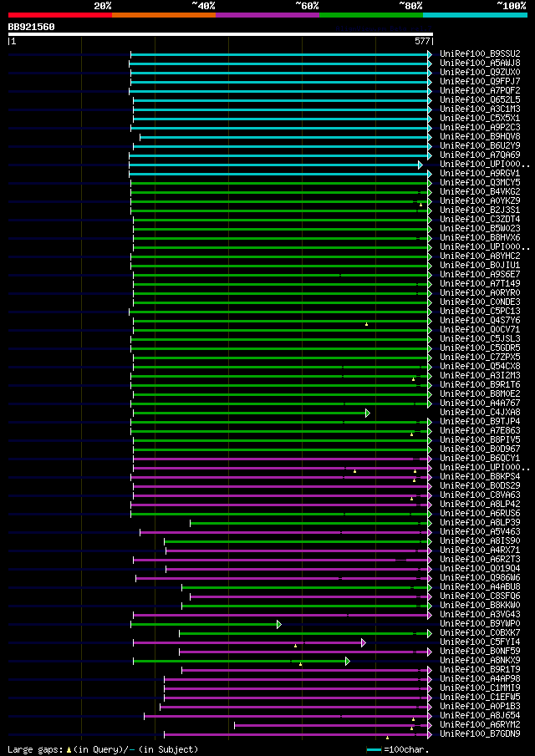Click the yellow gap marker under the A7E863 alignment
The image size is (535, 756).
pyautogui.click(x=411, y=434)
